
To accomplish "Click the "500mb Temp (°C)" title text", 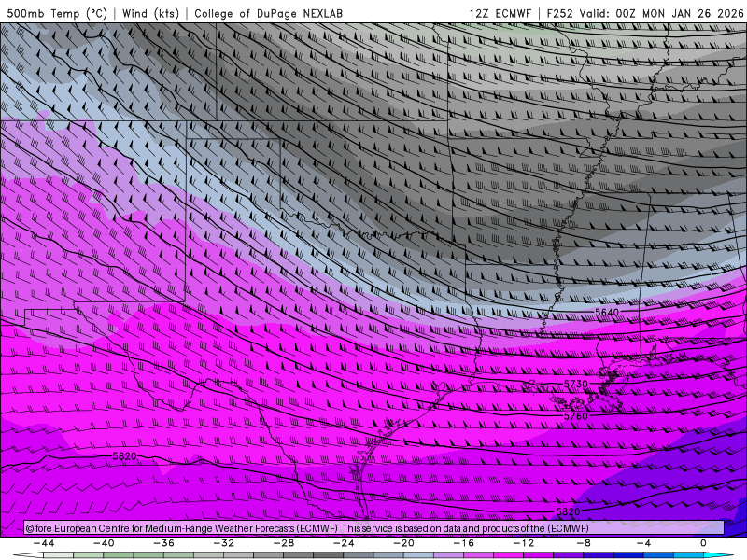I will click(x=57, y=13).
